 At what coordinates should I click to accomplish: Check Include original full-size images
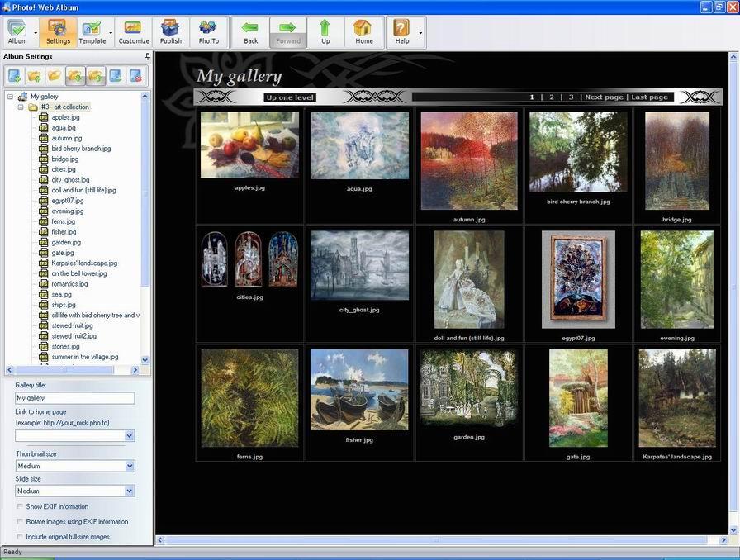pyautogui.click(x=20, y=536)
